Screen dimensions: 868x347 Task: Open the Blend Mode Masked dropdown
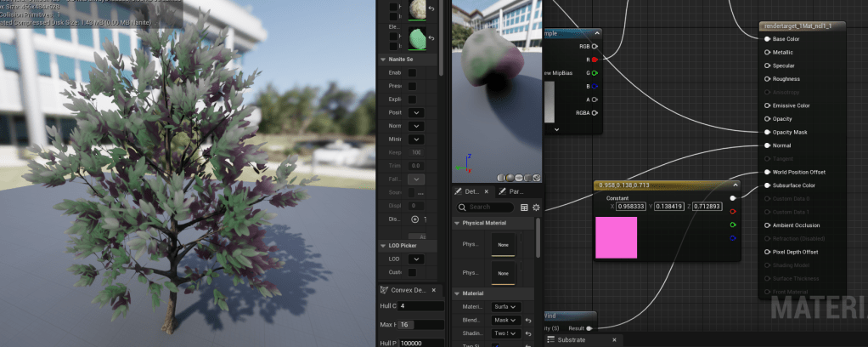(x=504, y=321)
